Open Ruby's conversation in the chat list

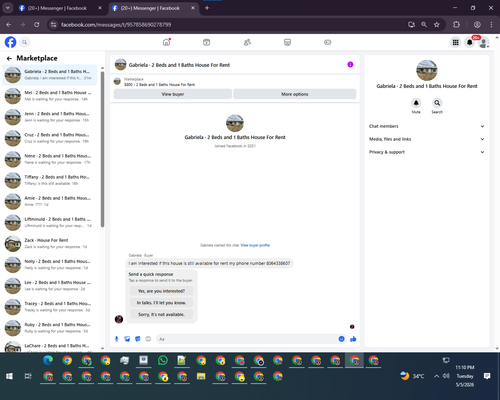click(x=50, y=328)
